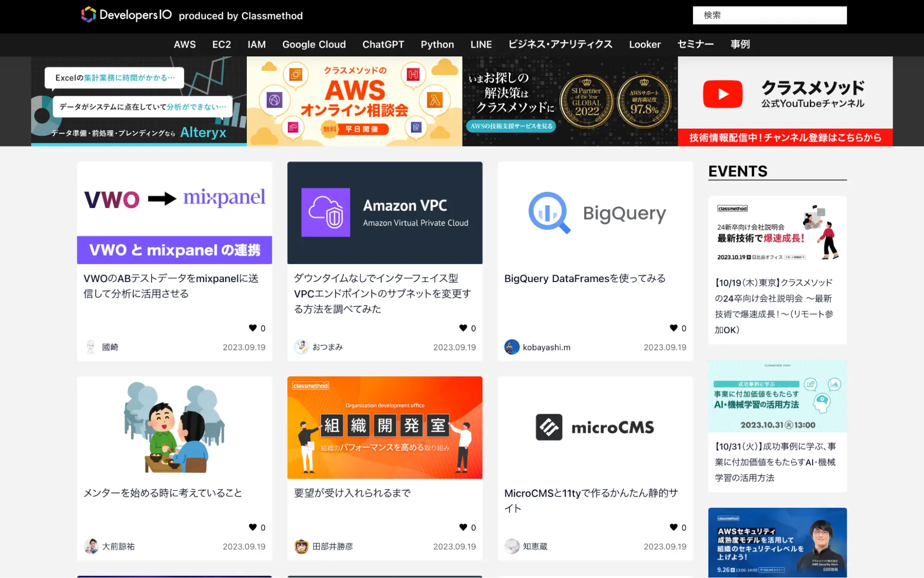Click mentor illustration thumbnail image
This screenshot has height=578, width=924.
click(174, 427)
